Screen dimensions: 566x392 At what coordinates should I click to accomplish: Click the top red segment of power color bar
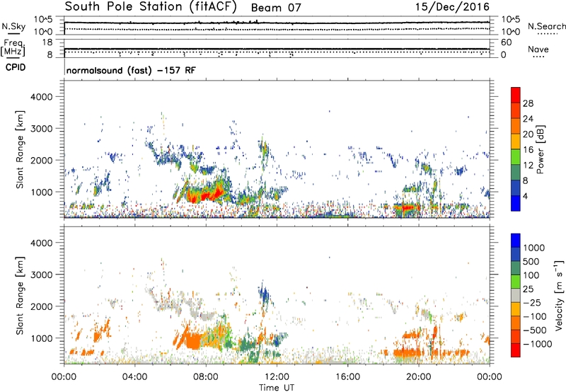[x=516, y=96]
